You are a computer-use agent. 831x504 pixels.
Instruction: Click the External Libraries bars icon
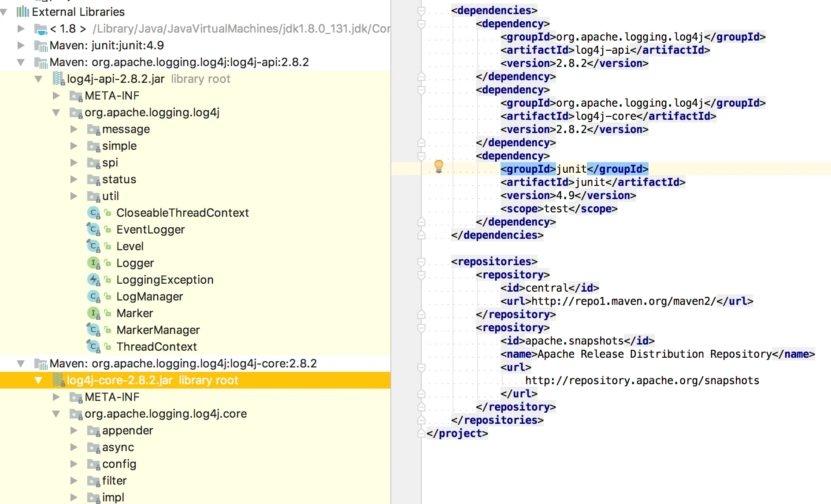[x=23, y=11]
